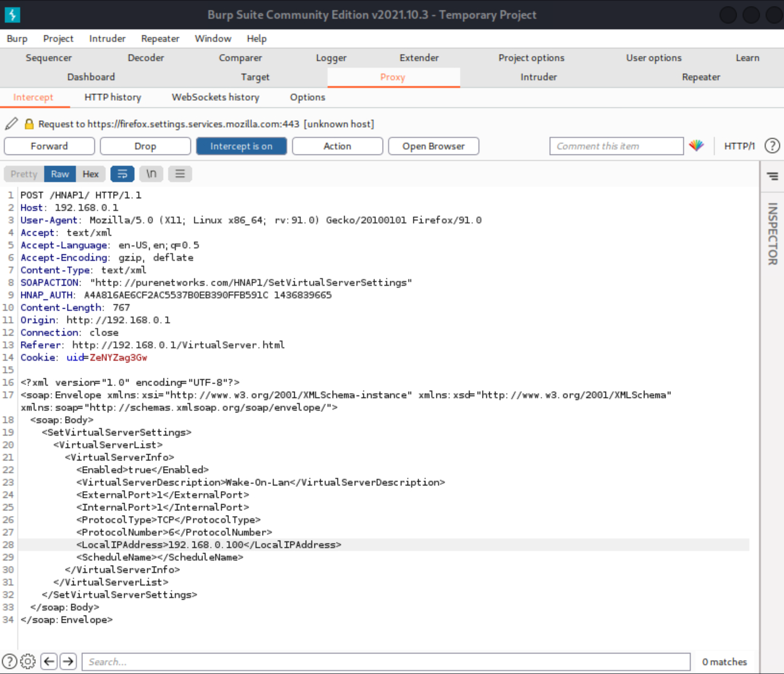Switch to the Project options tab

click(531, 58)
